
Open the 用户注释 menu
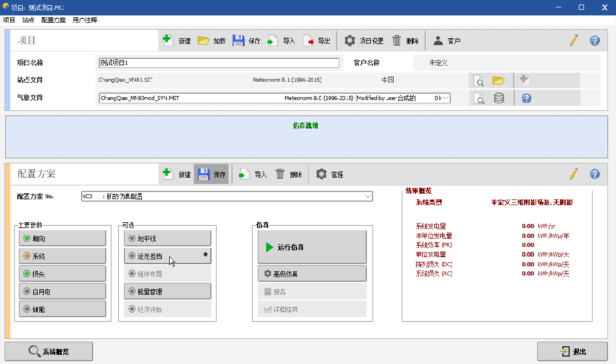tap(85, 19)
